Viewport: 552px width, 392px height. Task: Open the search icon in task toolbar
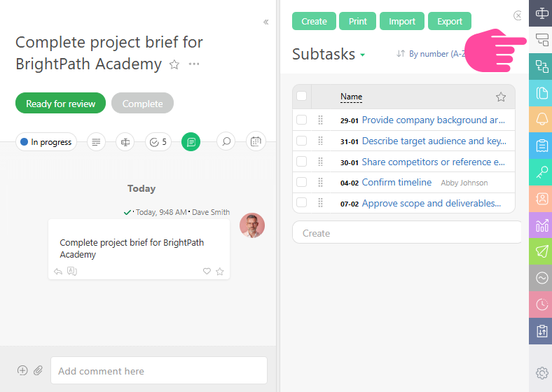click(226, 142)
